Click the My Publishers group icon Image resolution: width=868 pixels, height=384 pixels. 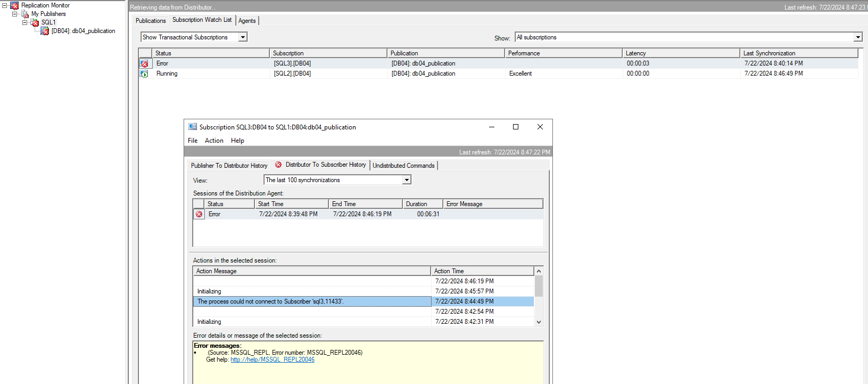point(25,14)
